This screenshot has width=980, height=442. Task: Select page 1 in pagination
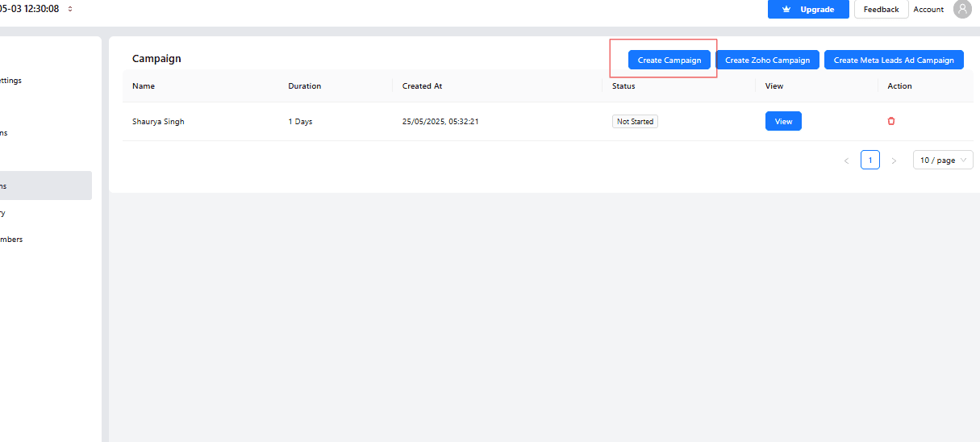(x=869, y=161)
